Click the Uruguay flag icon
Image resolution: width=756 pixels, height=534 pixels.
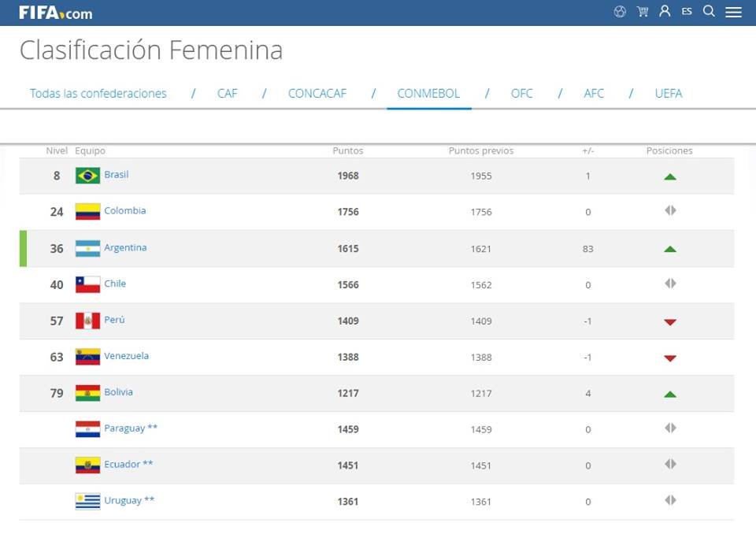[87, 501]
